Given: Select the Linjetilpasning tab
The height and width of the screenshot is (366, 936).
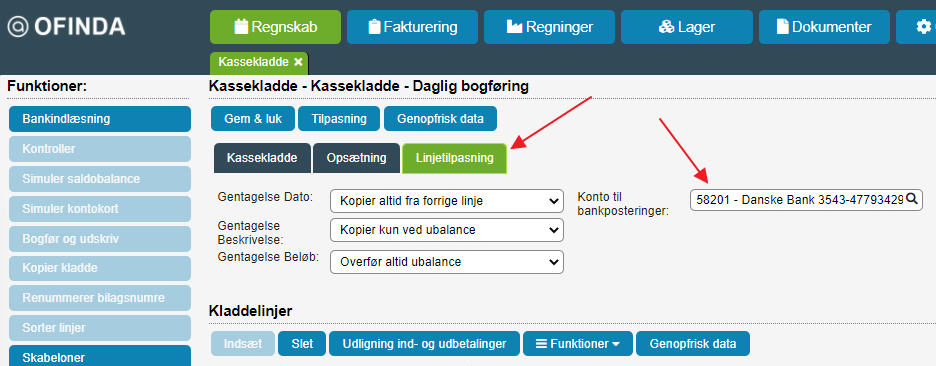Looking at the screenshot, I should (x=455, y=158).
